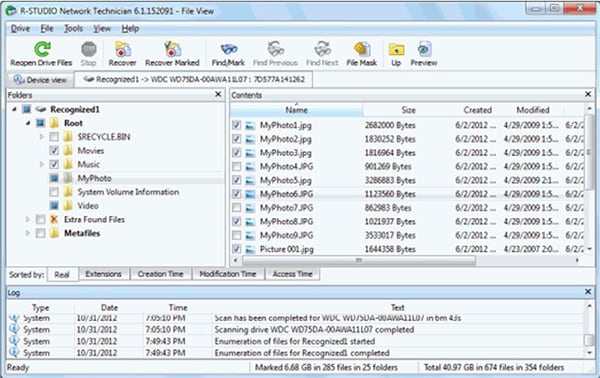Click the file icon of MyPhoto4.JPG
This screenshot has width=600, height=378.
click(250, 166)
